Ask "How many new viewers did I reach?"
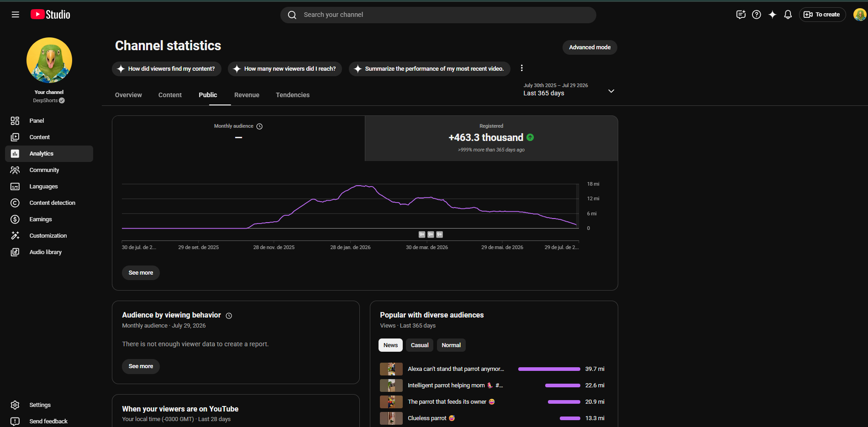 click(x=285, y=69)
